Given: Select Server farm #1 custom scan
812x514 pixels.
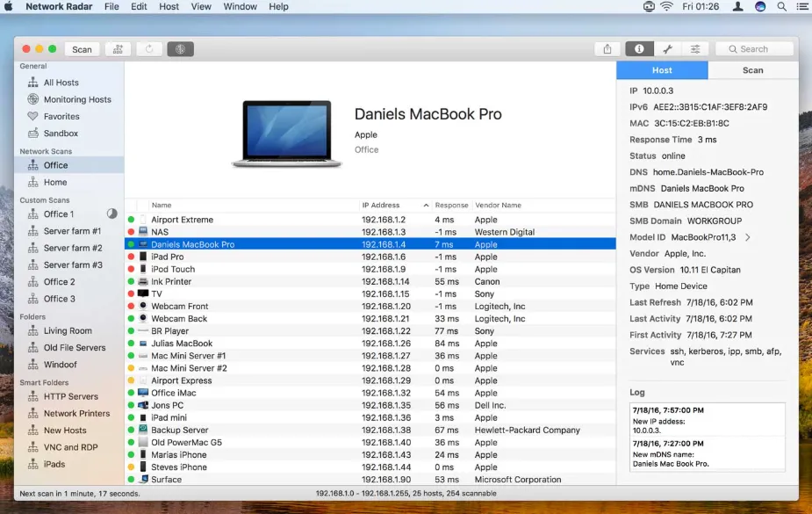Looking at the screenshot, I should 69,231.
